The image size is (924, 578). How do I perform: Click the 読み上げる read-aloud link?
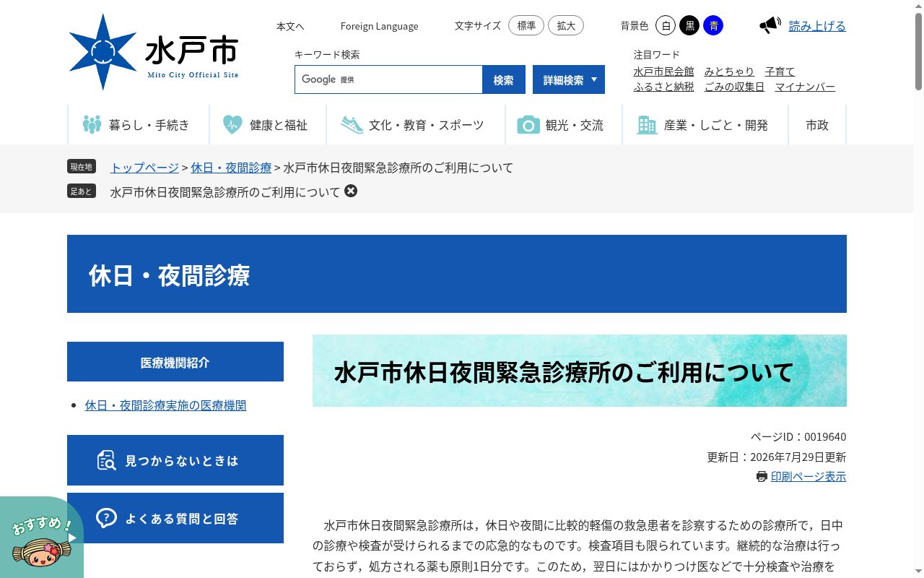[817, 26]
